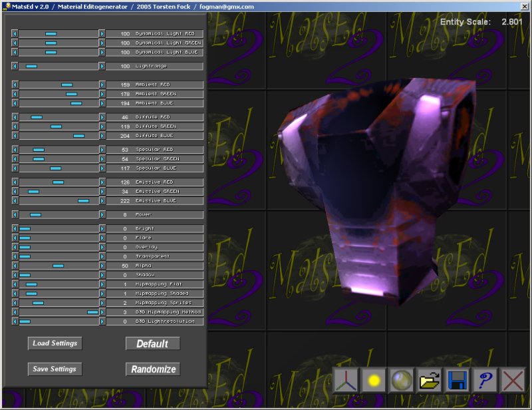Click the yellow light icon

pyautogui.click(x=374, y=380)
